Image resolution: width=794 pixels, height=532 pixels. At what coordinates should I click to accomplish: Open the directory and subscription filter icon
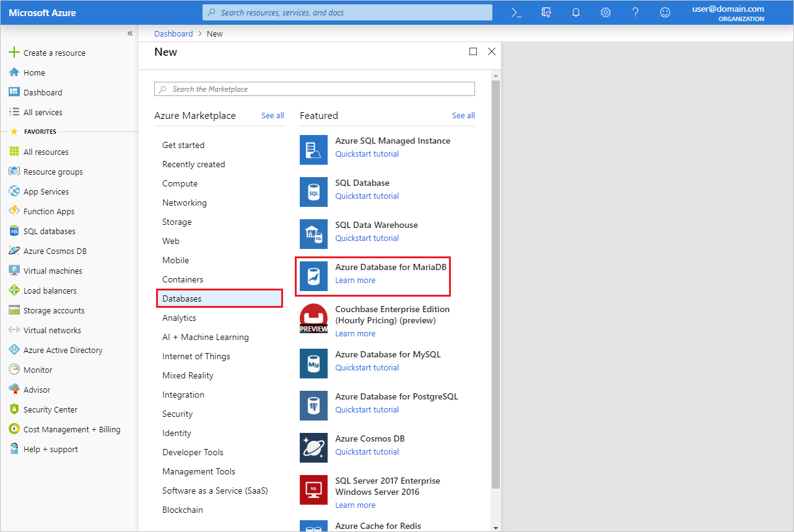[546, 12]
